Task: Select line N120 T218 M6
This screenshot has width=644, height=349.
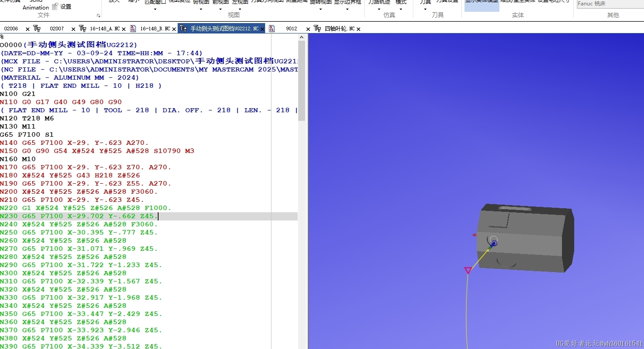Action: (27, 119)
